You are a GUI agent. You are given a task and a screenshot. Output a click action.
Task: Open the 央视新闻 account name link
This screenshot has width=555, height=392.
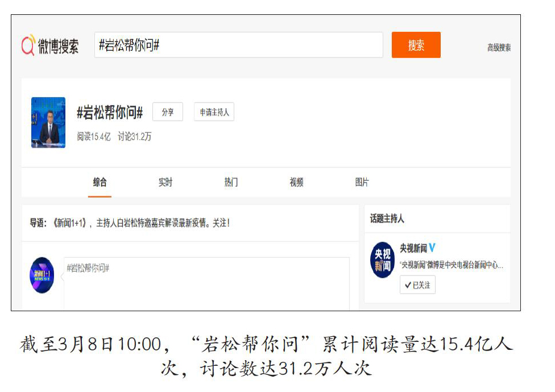[x=413, y=248]
